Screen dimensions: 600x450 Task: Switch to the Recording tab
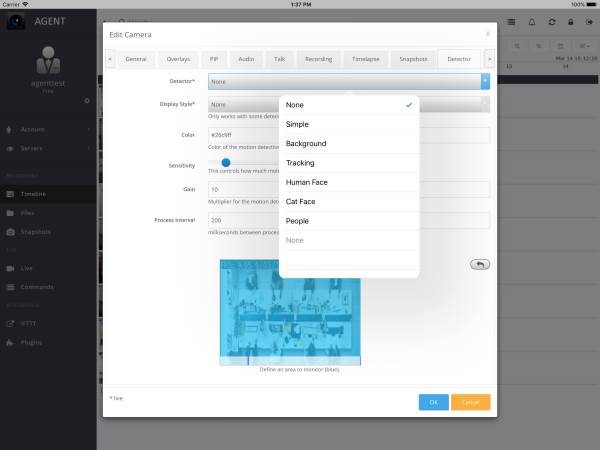pos(318,59)
